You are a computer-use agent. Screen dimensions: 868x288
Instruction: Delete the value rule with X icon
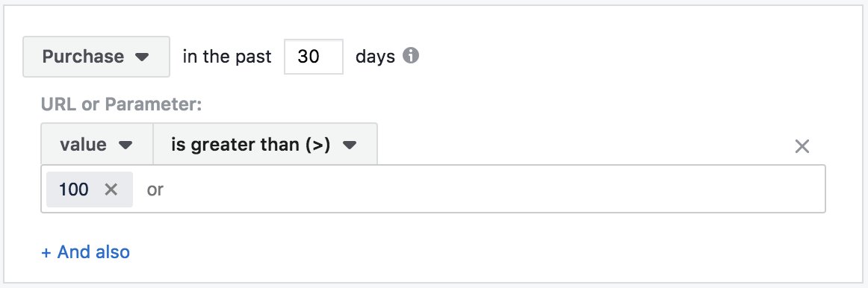tap(802, 146)
